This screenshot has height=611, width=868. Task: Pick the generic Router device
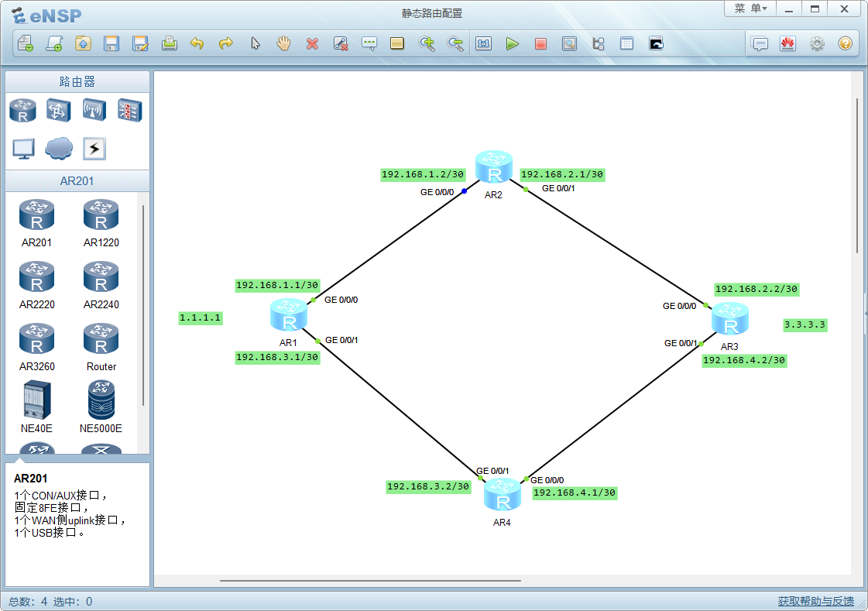pyautogui.click(x=101, y=347)
